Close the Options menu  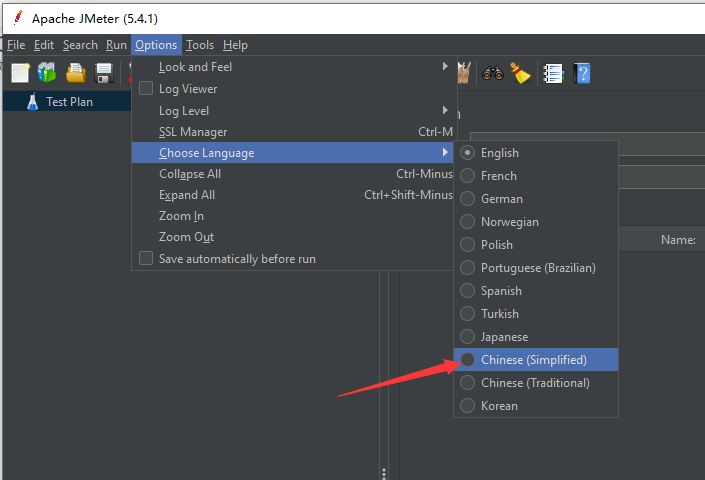(x=156, y=45)
